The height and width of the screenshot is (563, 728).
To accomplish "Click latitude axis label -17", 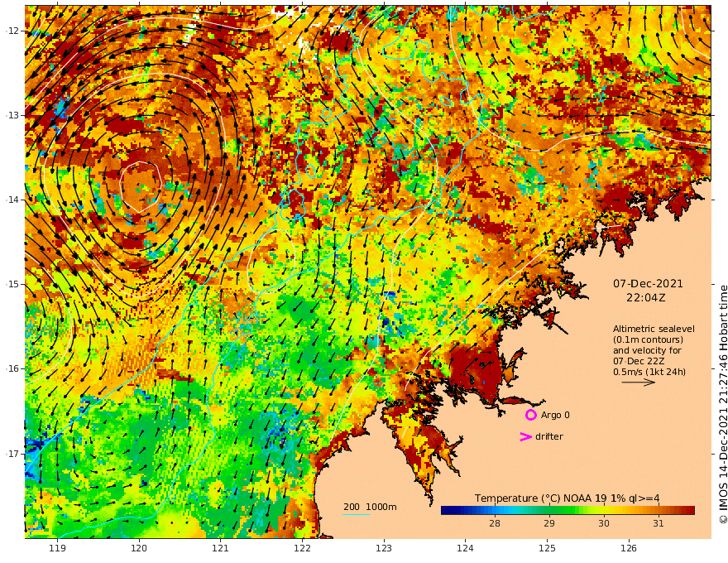I will pos(12,454).
